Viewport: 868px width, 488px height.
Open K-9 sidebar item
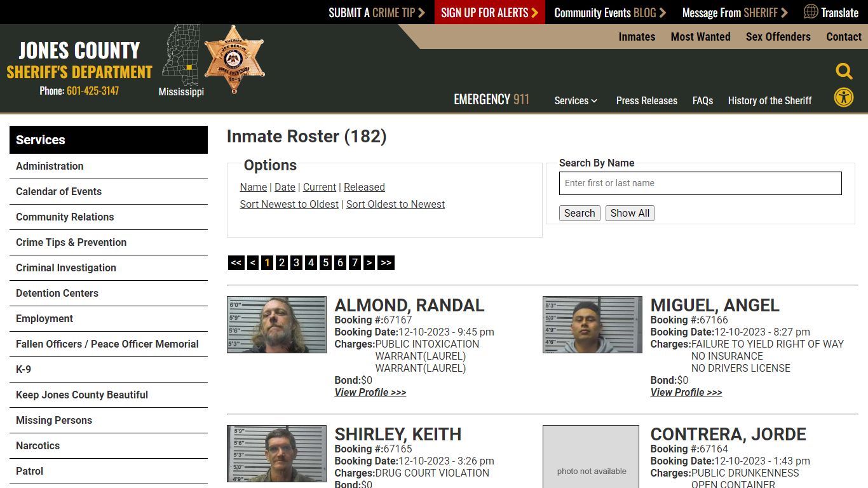109,370
